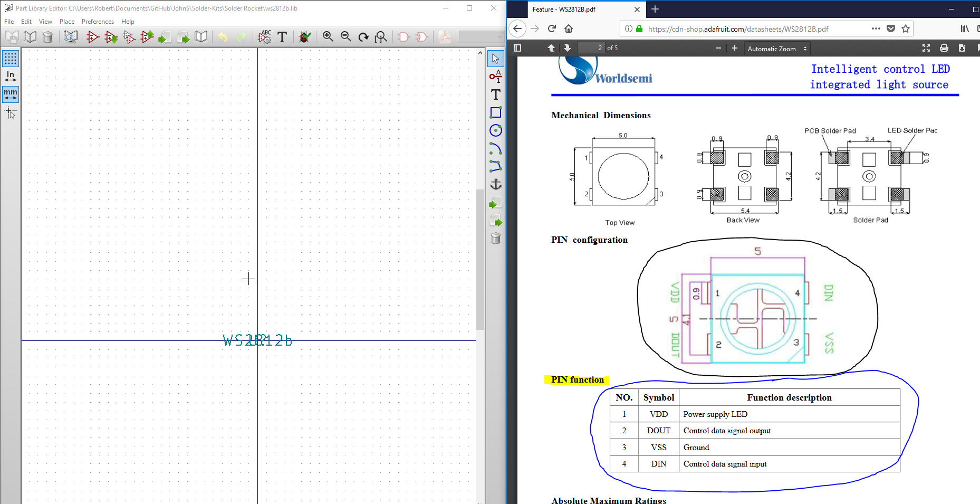The width and height of the screenshot is (980, 504).
Task: Click the Import component icon in top toolbar
Action: coord(165,37)
